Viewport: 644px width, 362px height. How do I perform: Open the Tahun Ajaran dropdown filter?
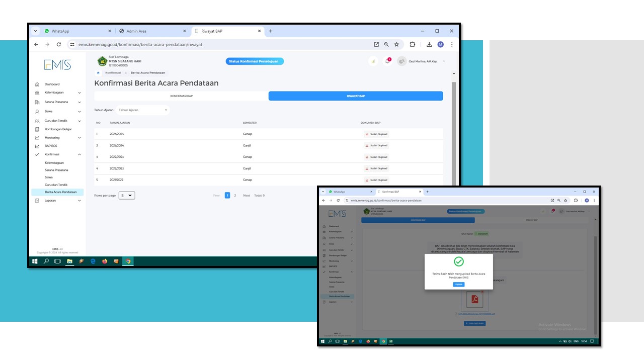tap(143, 110)
